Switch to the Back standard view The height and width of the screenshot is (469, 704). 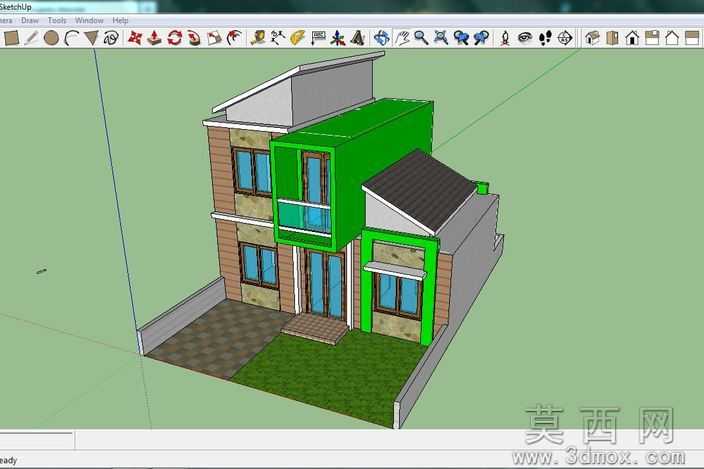click(672, 38)
